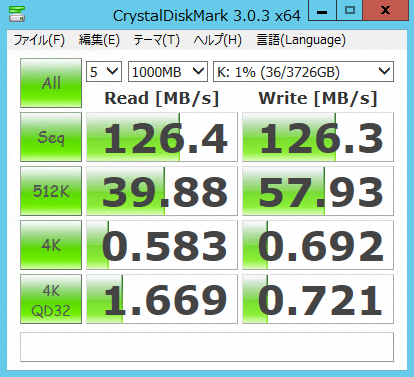Click the Seq write result 126.3
Viewport: 414px width, 377px height.
318,137
